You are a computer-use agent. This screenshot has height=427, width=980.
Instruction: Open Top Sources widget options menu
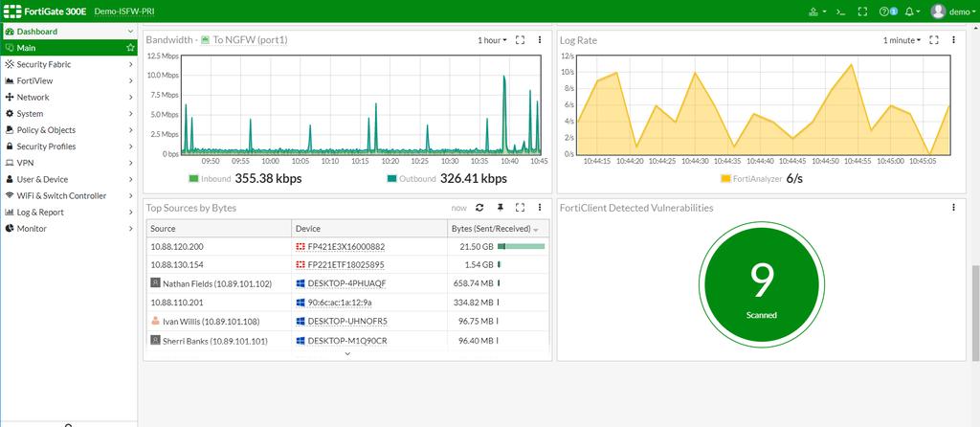pos(540,208)
